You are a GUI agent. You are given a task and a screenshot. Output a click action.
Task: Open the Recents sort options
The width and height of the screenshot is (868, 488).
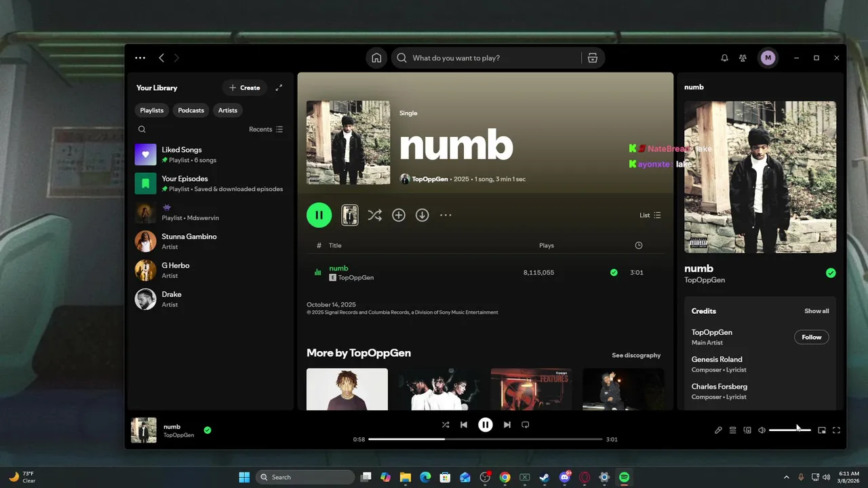click(266, 129)
